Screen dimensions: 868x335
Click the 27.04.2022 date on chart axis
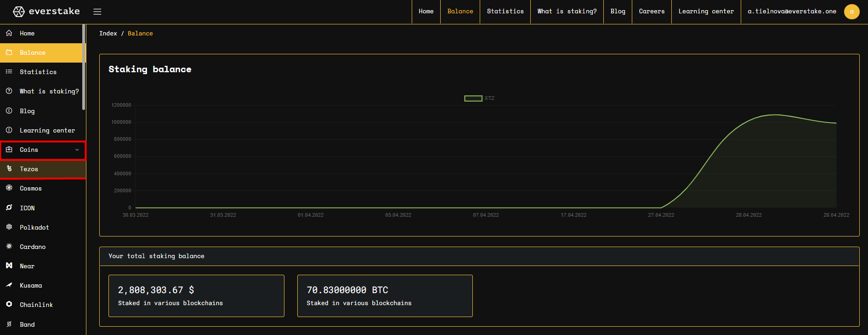tap(661, 215)
